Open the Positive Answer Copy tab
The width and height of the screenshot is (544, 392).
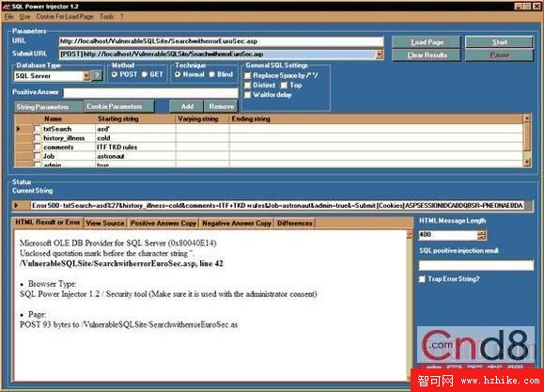(x=163, y=223)
